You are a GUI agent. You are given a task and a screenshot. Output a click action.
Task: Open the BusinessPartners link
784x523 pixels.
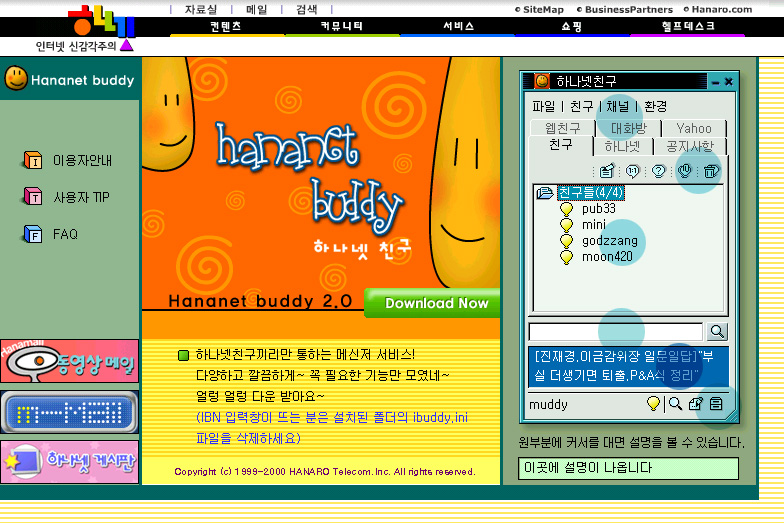[628, 10]
